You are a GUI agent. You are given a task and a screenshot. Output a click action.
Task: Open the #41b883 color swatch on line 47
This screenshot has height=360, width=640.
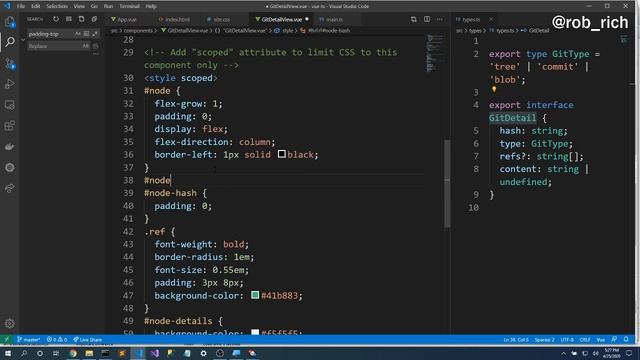click(255, 295)
